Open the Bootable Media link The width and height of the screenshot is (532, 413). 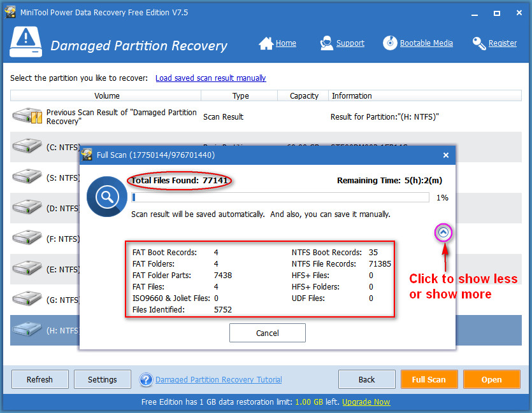click(x=426, y=43)
